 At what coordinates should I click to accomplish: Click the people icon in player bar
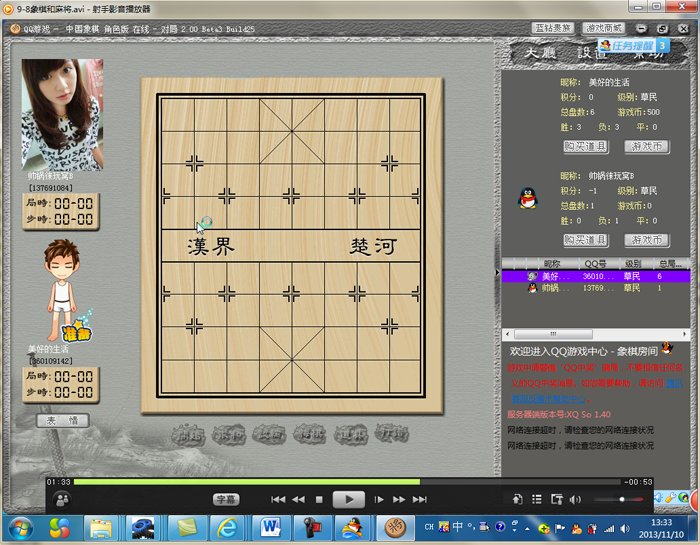tap(62, 499)
